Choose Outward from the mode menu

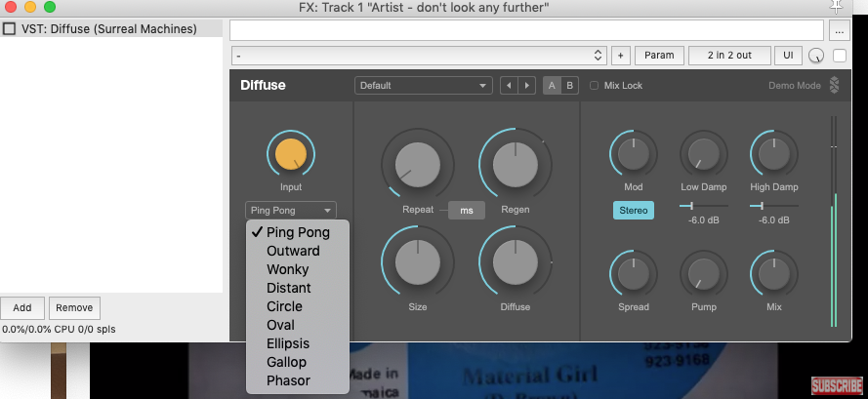(x=298, y=251)
